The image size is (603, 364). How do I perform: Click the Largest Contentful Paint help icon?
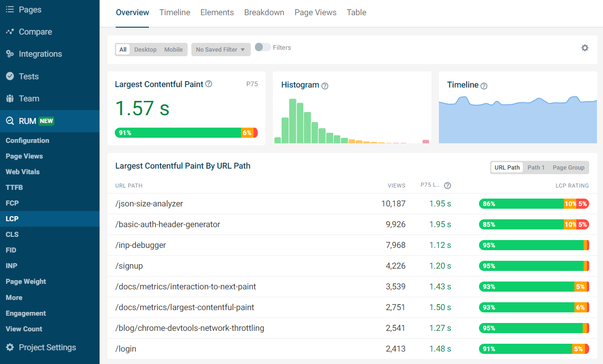coord(209,84)
